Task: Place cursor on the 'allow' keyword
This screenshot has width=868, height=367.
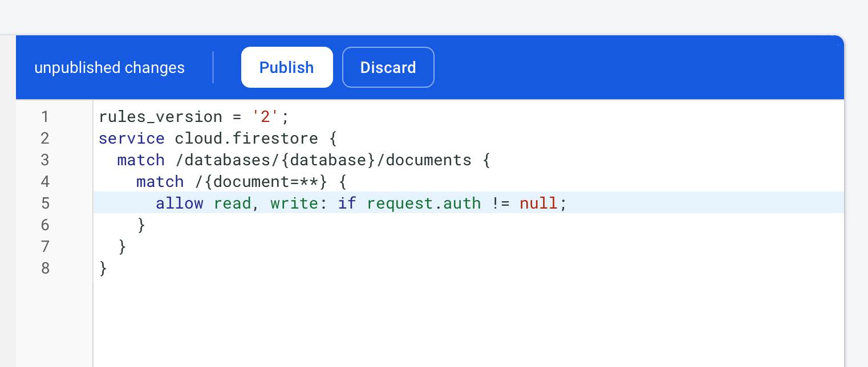Action: coord(179,203)
